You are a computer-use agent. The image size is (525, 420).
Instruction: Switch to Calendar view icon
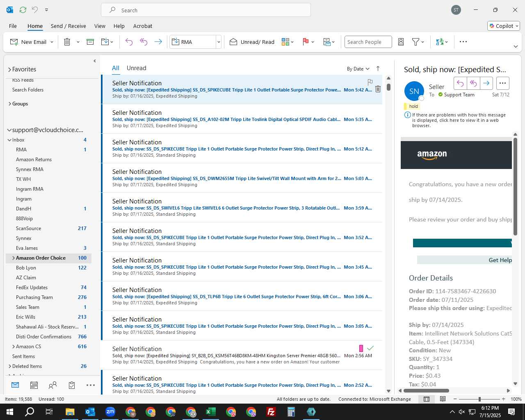[34, 385]
